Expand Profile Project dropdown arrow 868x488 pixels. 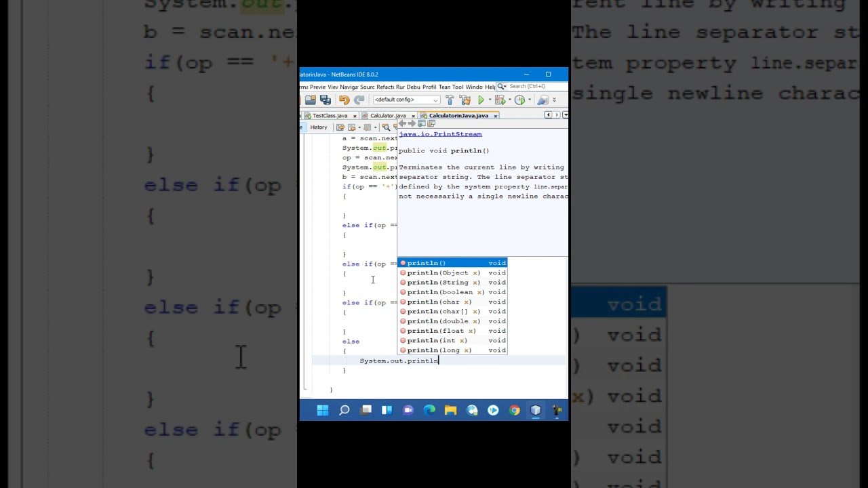(x=530, y=100)
